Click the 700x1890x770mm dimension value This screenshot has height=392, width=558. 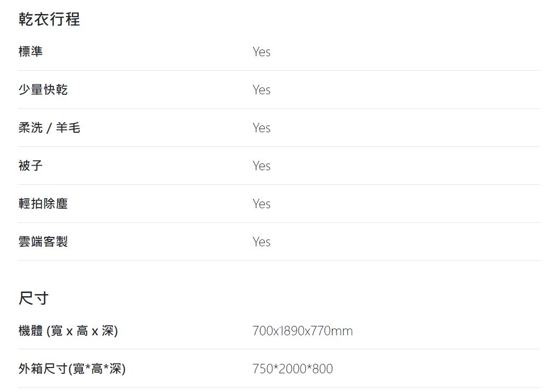[303, 331]
